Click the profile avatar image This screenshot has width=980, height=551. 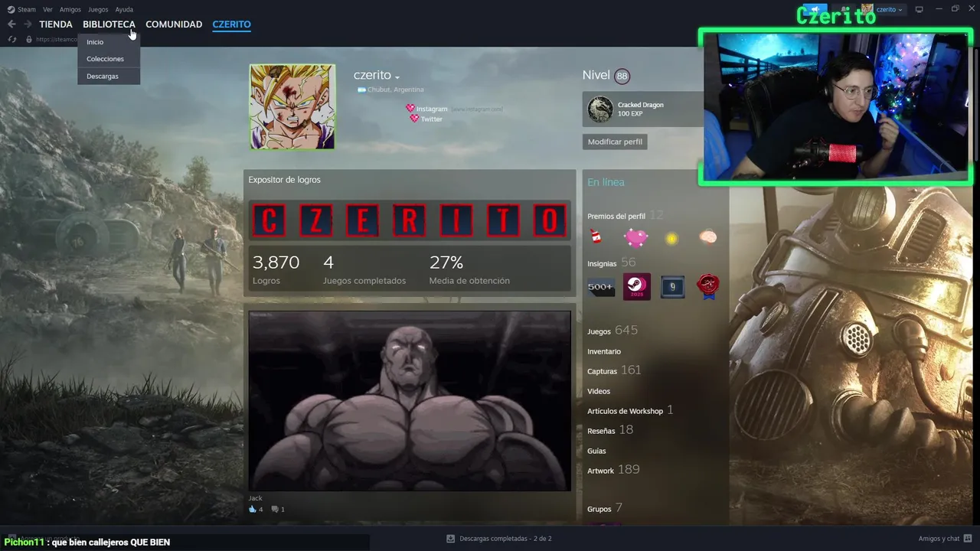click(292, 106)
